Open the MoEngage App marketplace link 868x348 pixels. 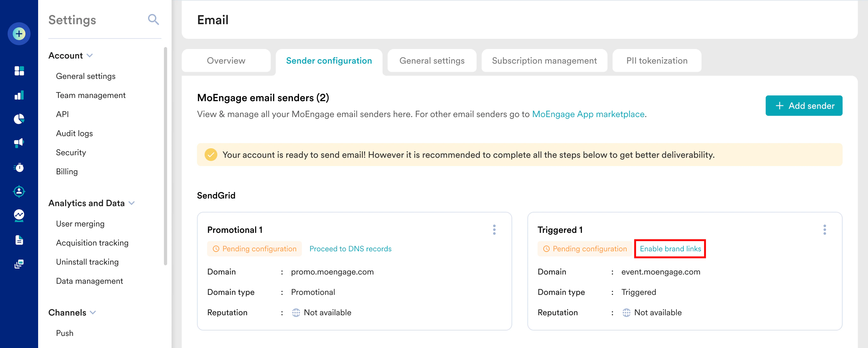pos(588,114)
